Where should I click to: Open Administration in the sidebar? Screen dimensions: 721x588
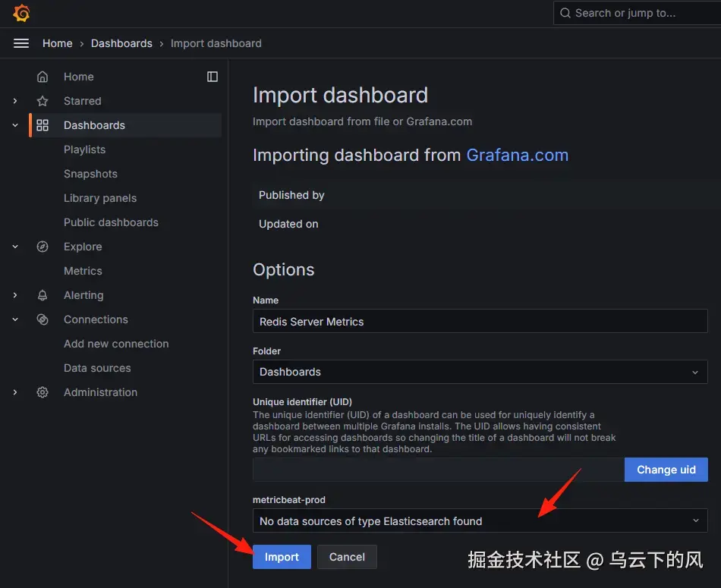(100, 392)
